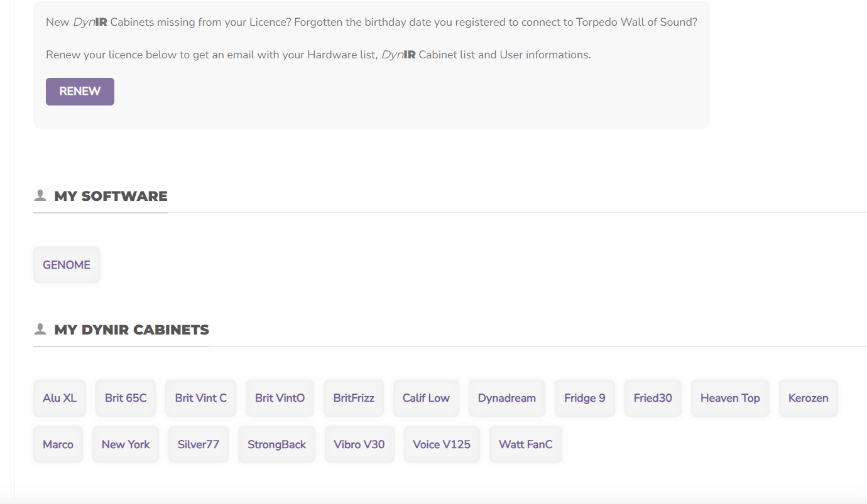Pick the Calif Low cabinet
The width and height of the screenshot is (867, 504).
click(426, 398)
